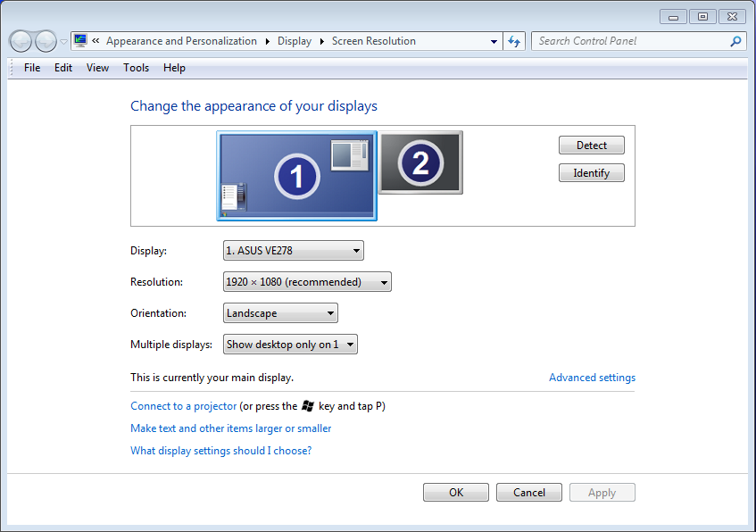Click the Control Panel icon in the address bar
Viewport: 756px width, 532px height.
[x=79, y=40]
